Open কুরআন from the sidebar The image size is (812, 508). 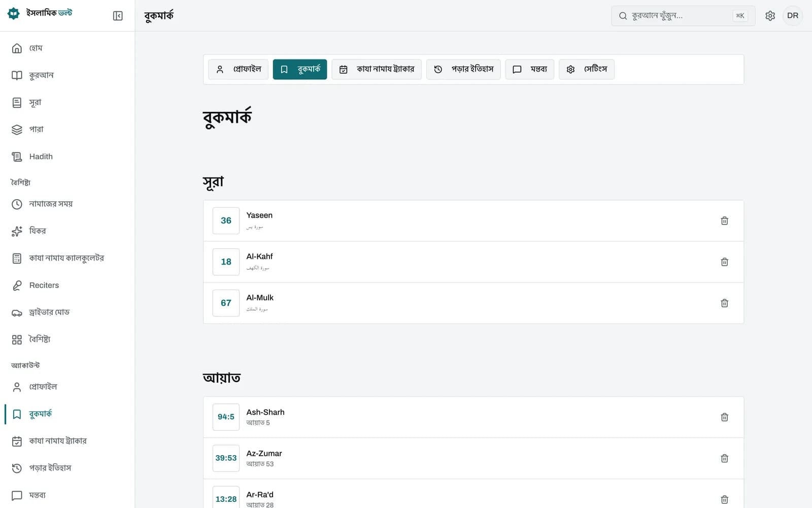click(x=67, y=75)
